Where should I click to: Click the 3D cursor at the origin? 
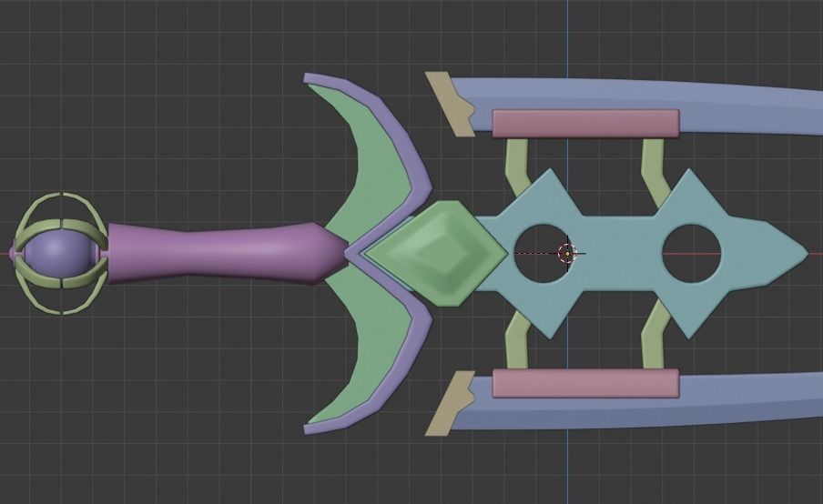[567, 253]
